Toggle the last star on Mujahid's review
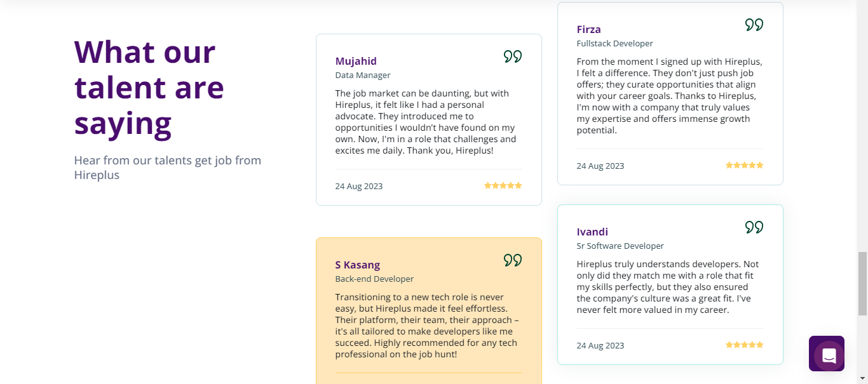This screenshot has width=868, height=384. click(519, 185)
